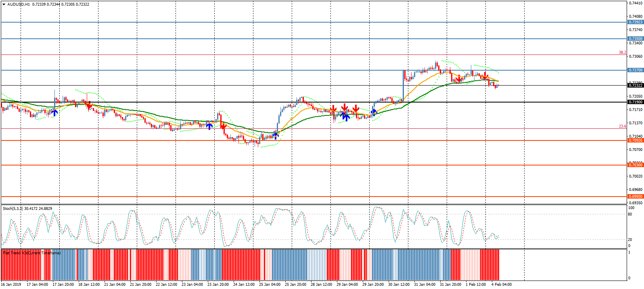Screen dimensions: 644x289
Task: Click the Stoch(5,3,3) indicator label
Action: point(27,209)
